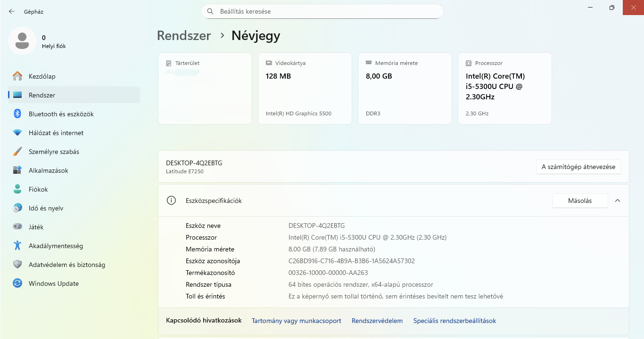Click the Videokártya card icon
The height and width of the screenshot is (339, 644).
[269, 63]
